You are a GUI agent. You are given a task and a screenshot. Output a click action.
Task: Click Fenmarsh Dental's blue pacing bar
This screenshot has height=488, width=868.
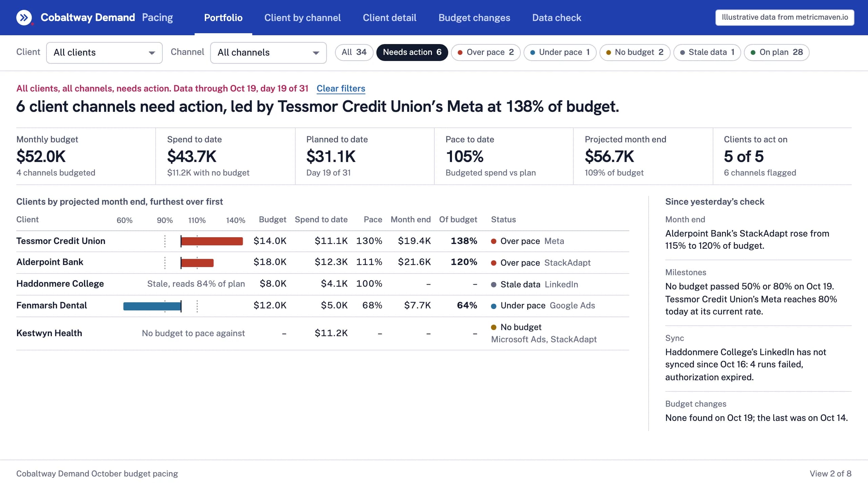(152, 306)
